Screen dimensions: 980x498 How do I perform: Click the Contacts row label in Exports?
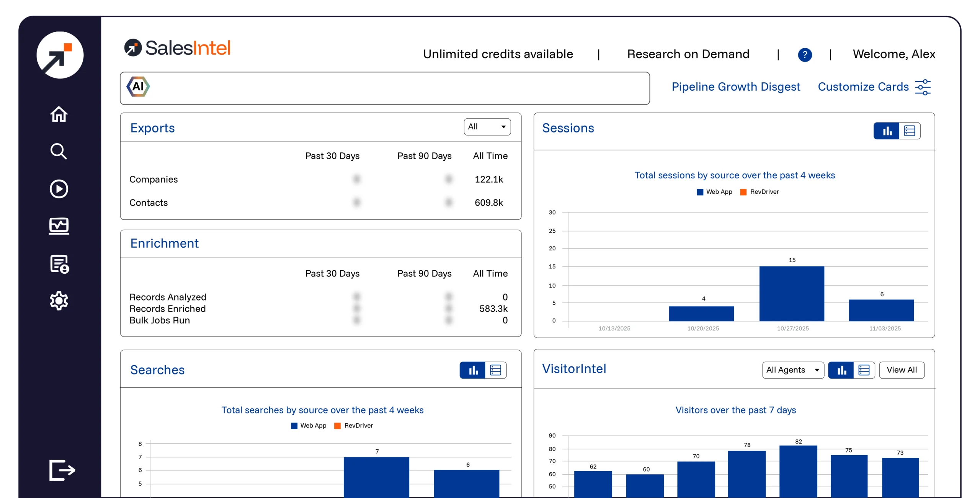(x=149, y=203)
